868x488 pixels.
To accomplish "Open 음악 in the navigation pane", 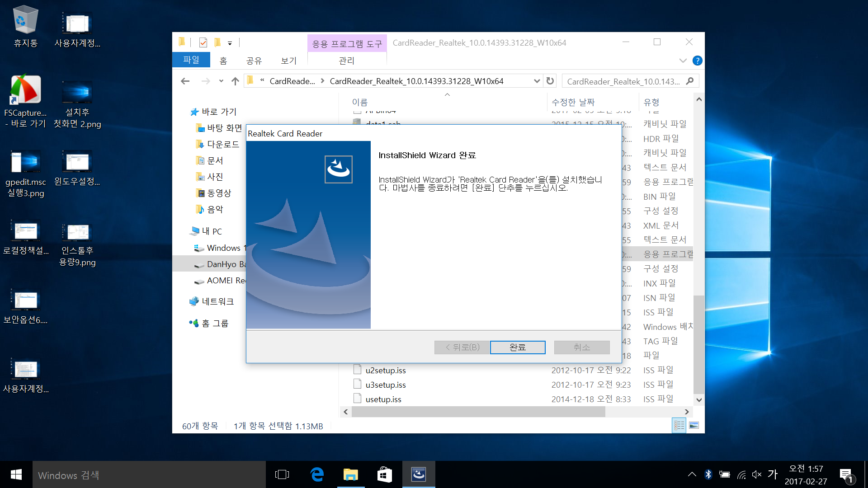I will click(x=210, y=209).
